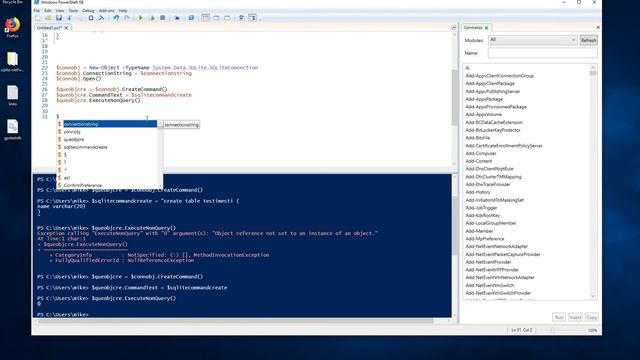The width and height of the screenshot is (640, 360).
Task: Click the Copy button in Commands pane
Action: [x=591, y=317]
